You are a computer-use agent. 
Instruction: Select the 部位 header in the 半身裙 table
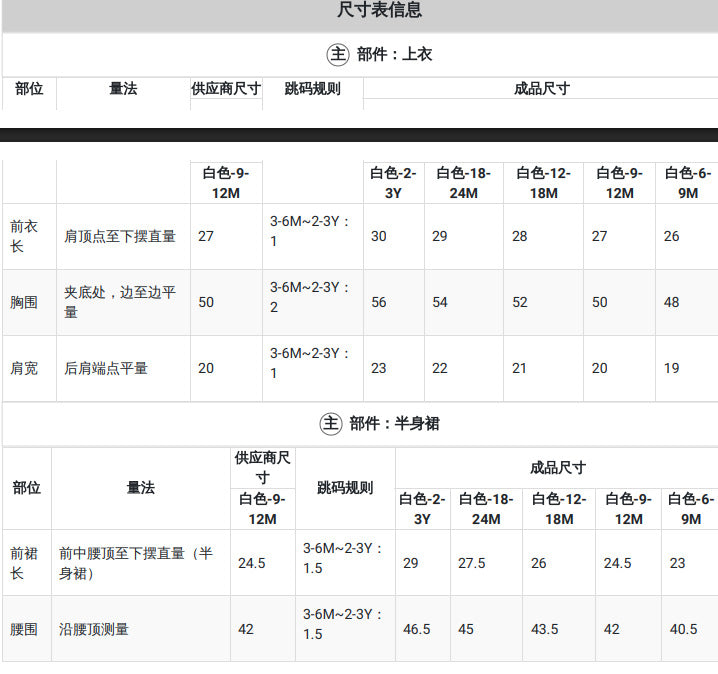tap(27, 488)
